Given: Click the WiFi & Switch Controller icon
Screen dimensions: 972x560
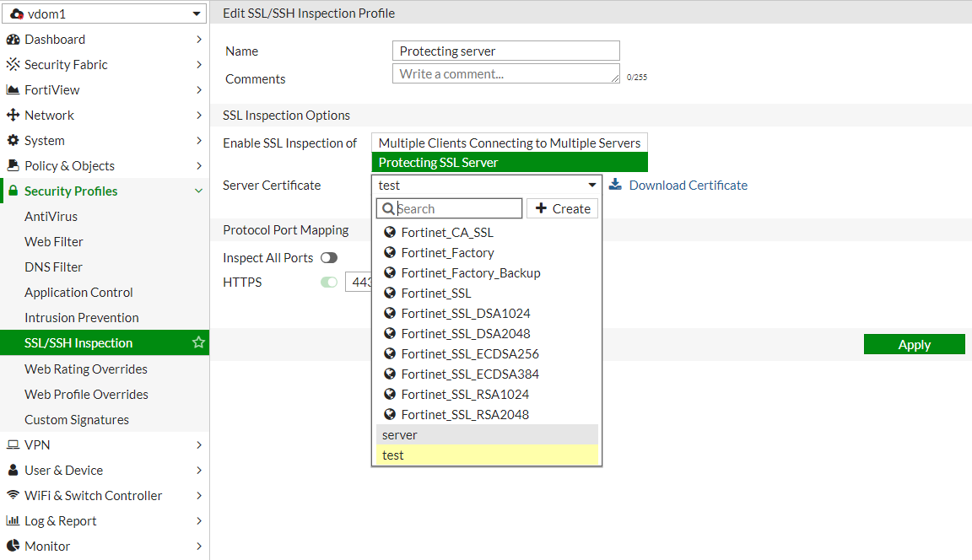Looking at the screenshot, I should pos(13,495).
